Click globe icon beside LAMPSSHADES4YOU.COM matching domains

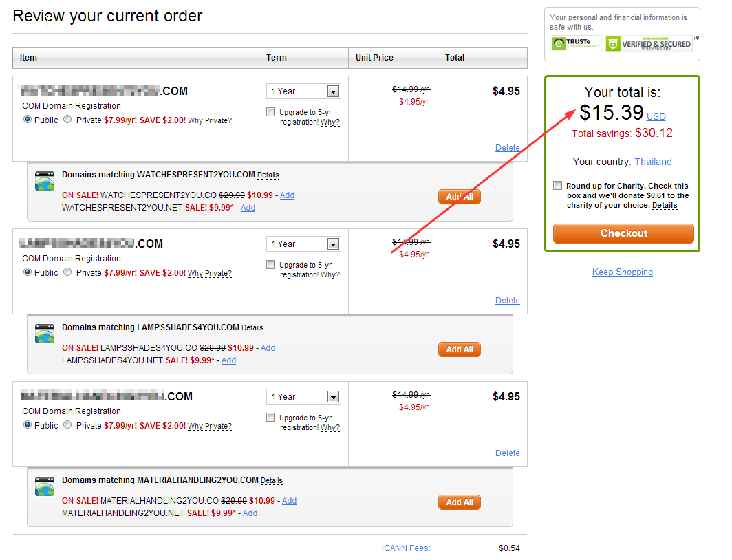45,333
